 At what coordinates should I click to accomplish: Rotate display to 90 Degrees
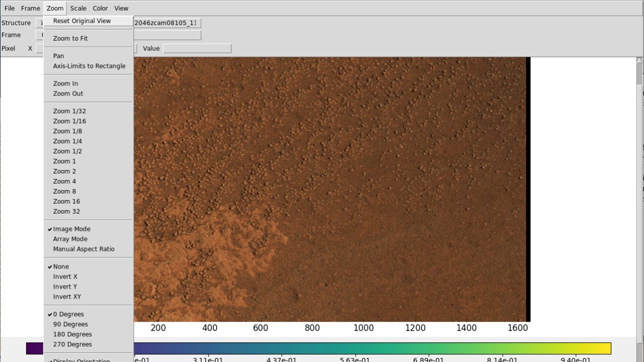pyautogui.click(x=70, y=324)
